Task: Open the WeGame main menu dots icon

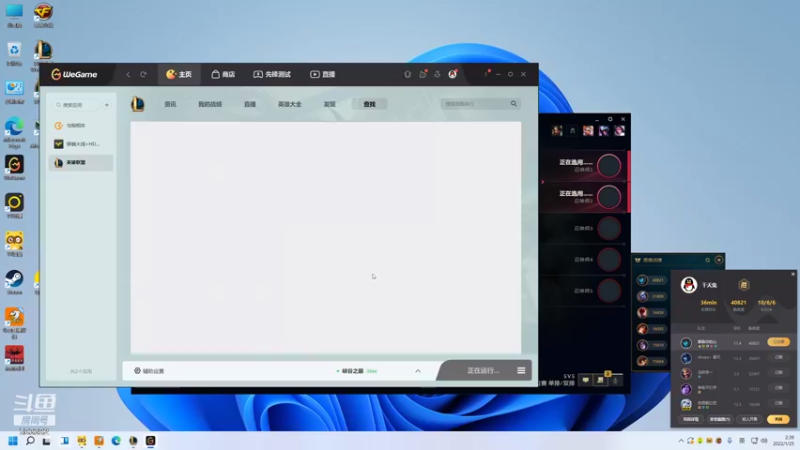Action: point(486,74)
